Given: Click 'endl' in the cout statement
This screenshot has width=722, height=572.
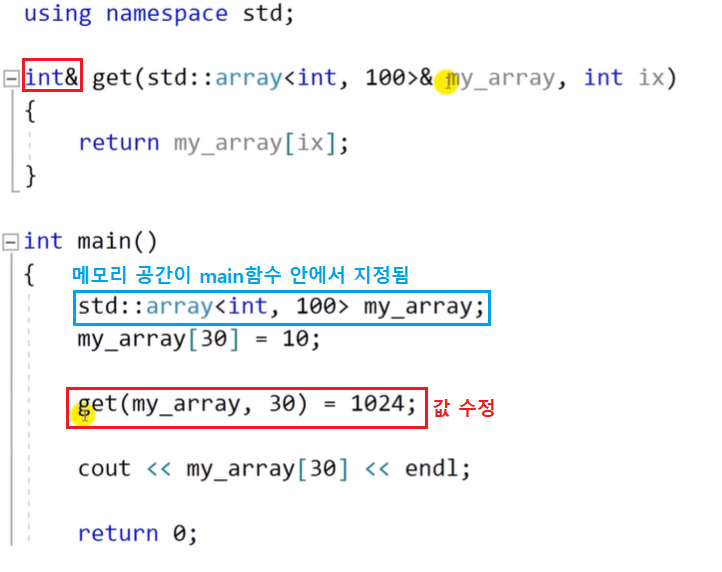Looking at the screenshot, I should [433, 469].
